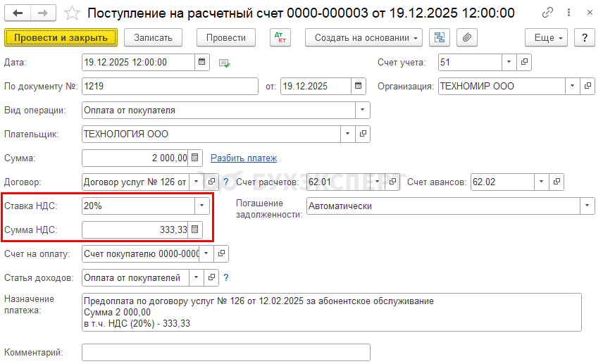Viewport: 603px width, 364px height.
Task: Copy link to document via chain icon
Action: pos(547,13)
